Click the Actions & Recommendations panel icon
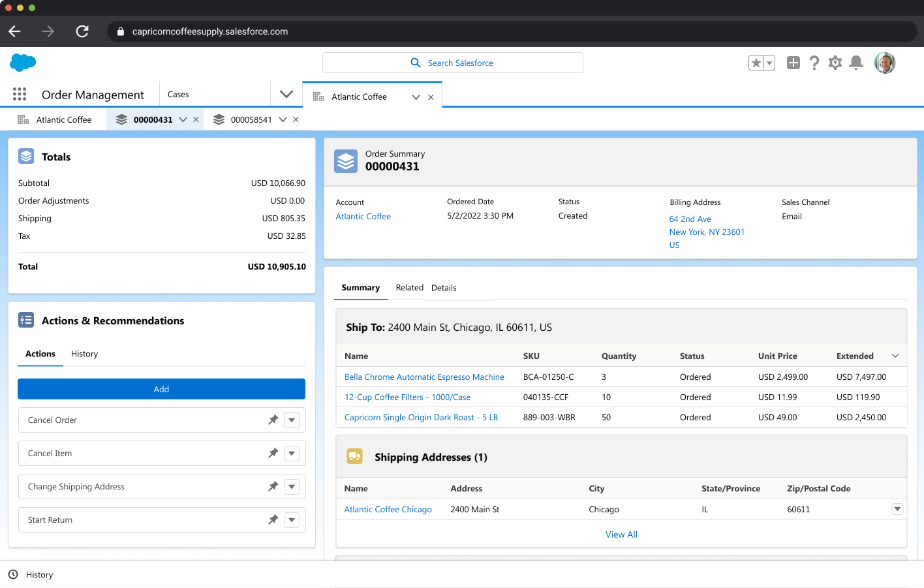 click(x=26, y=320)
